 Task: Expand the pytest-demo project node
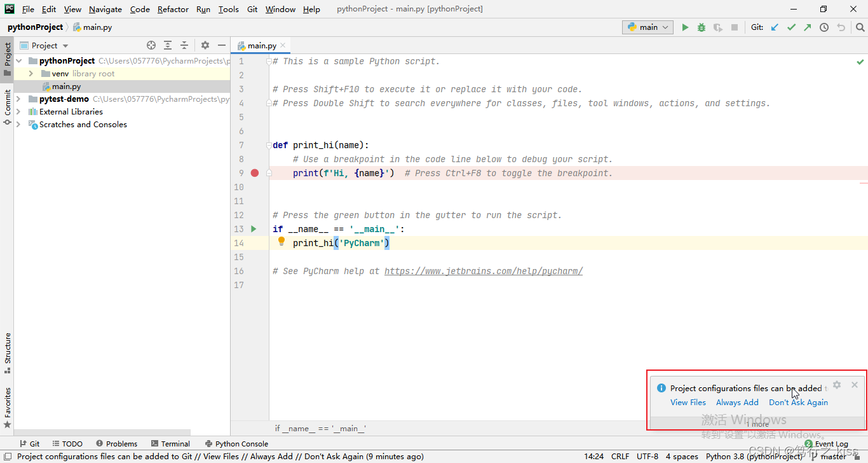pos(18,99)
